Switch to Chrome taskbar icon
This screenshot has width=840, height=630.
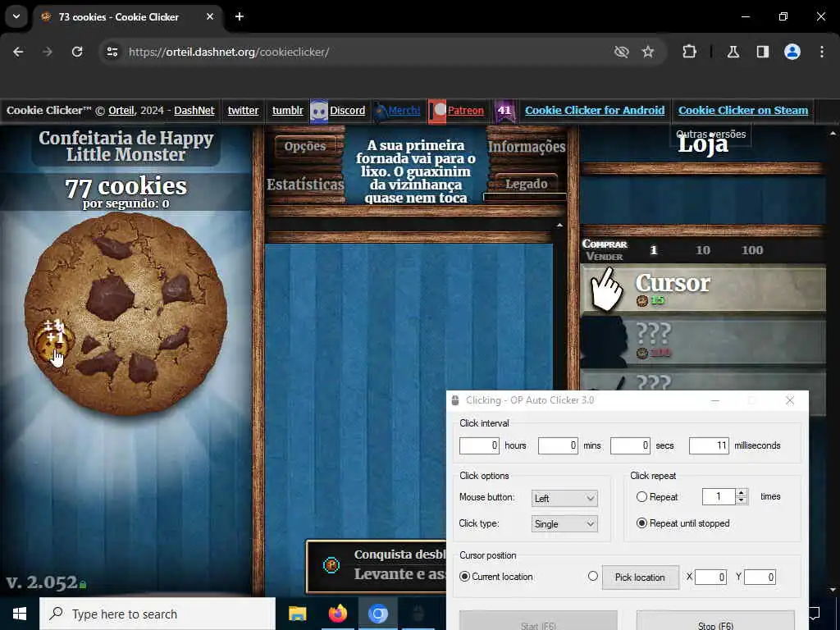(x=377, y=614)
